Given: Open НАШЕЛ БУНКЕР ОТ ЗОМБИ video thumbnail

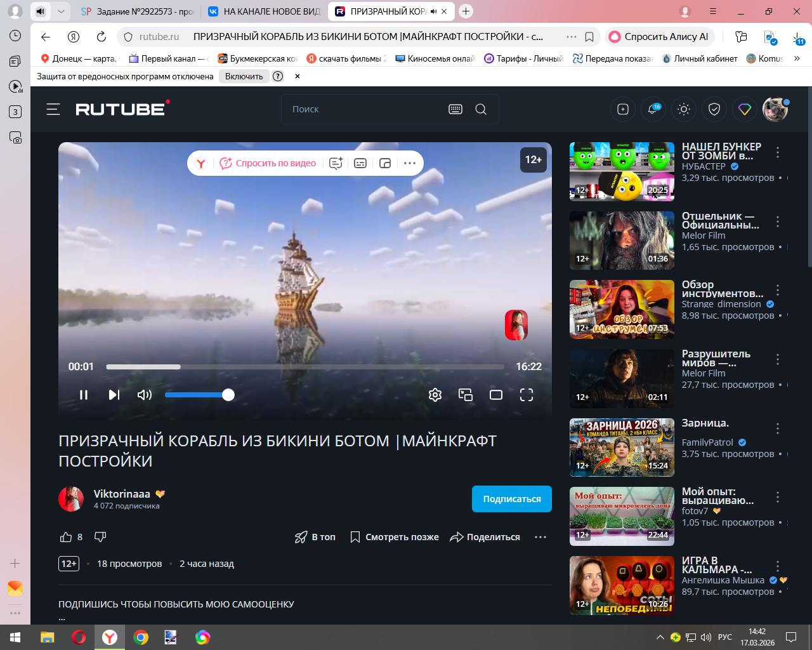Looking at the screenshot, I should tap(622, 171).
